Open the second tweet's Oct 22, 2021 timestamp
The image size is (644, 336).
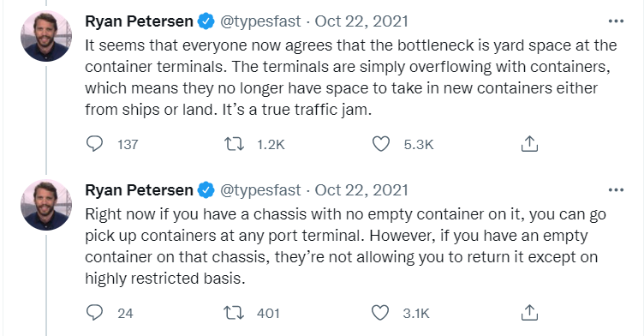coord(361,190)
